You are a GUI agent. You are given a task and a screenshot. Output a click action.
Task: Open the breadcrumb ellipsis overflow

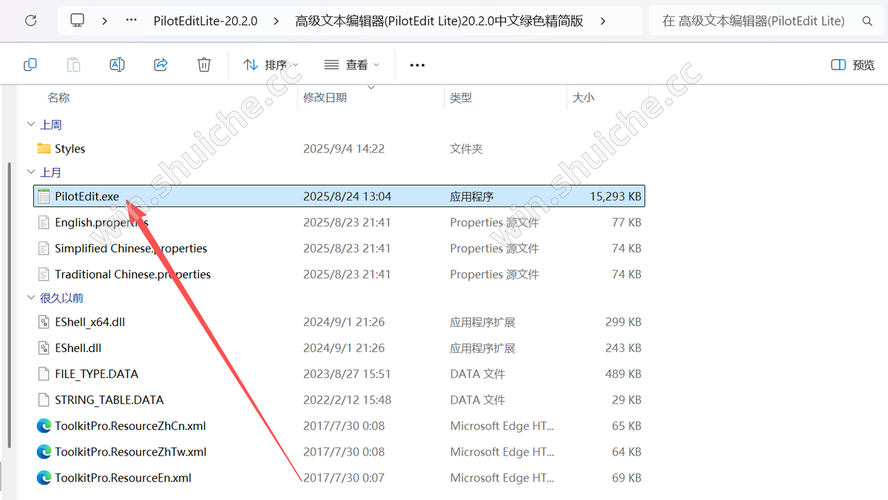pos(131,20)
